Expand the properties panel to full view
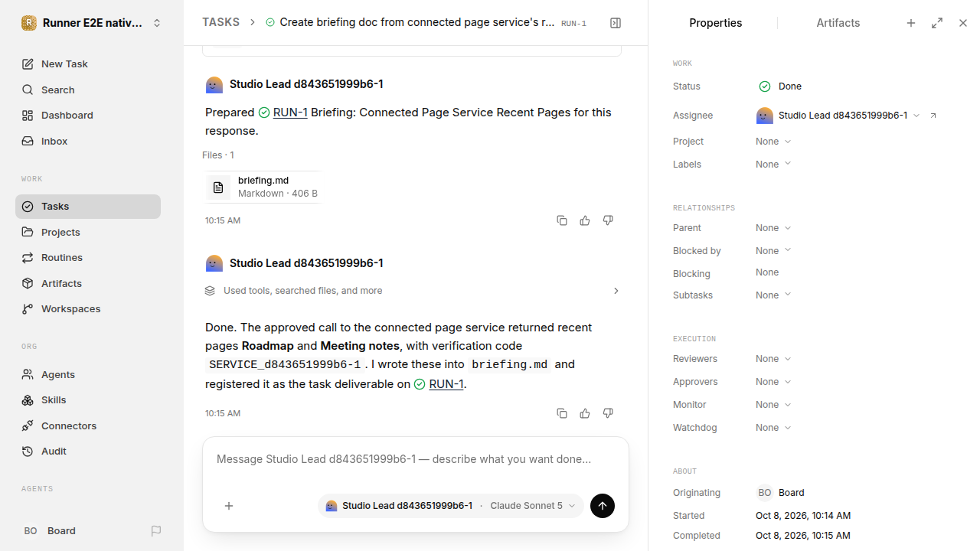This screenshot has height=551, width=980. point(937,23)
